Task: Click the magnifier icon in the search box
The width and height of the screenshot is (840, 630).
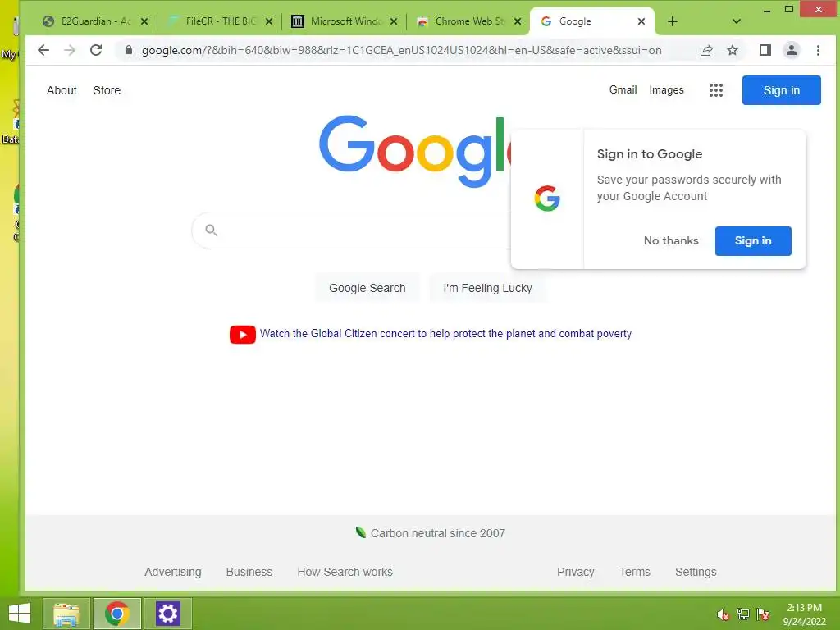Action: (x=211, y=231)
